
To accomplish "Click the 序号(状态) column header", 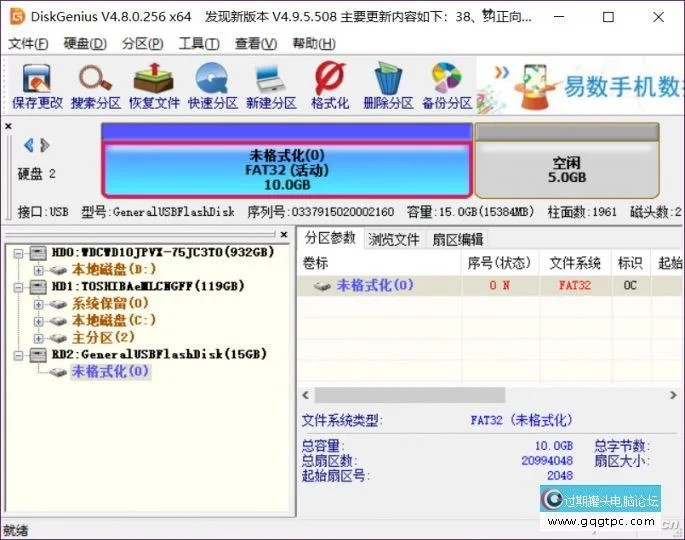I will click(x=500, y=263).
